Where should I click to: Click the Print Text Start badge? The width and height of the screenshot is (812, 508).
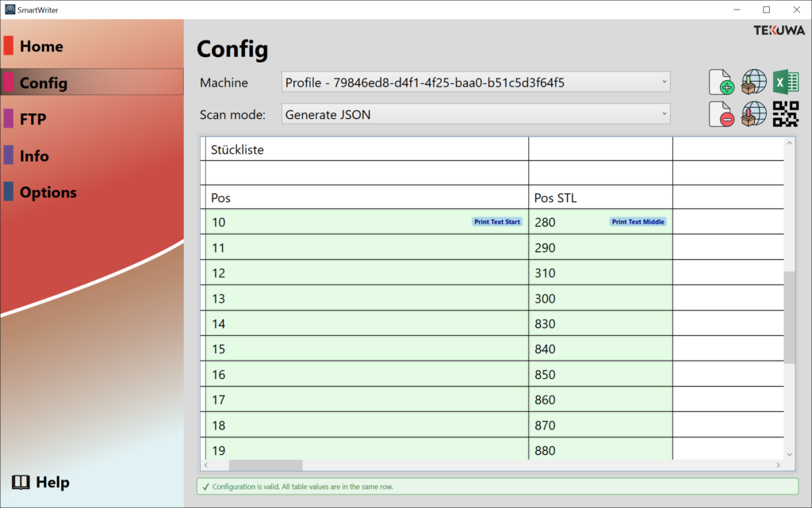coord(497,222)
